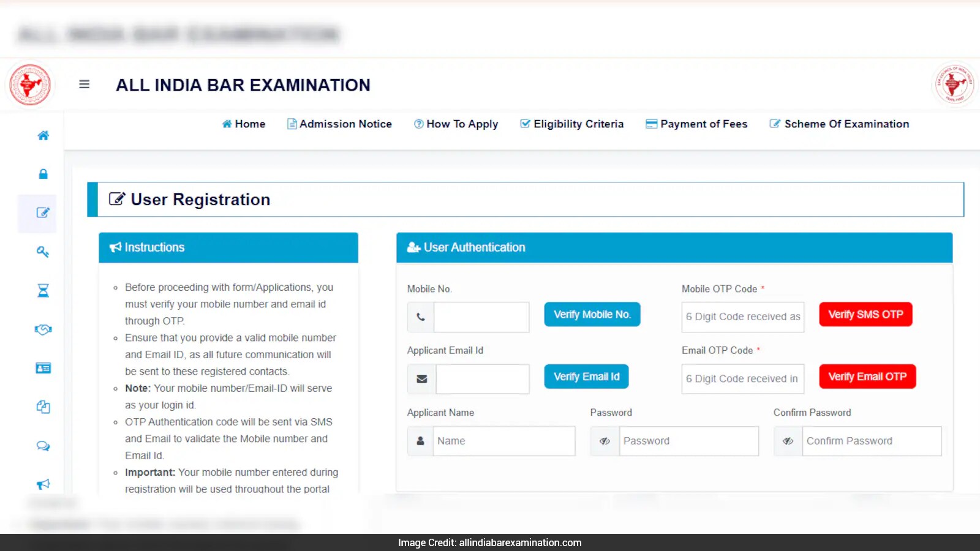Open the hamburger menu icon
980x551 pixels.
[x=85, y=84]
